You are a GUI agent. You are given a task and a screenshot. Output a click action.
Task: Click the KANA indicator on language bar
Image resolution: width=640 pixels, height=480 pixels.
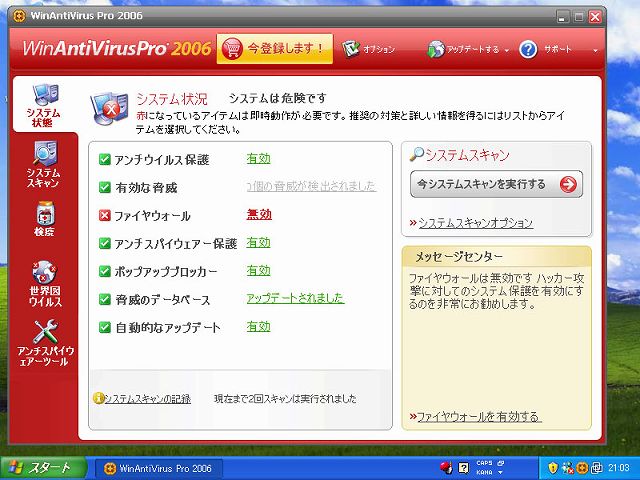484,472
